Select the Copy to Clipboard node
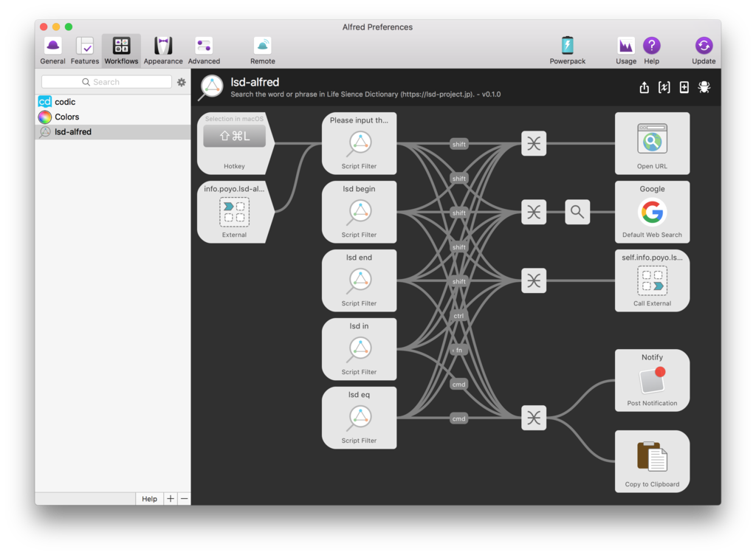756x555 pixels. 652,461
